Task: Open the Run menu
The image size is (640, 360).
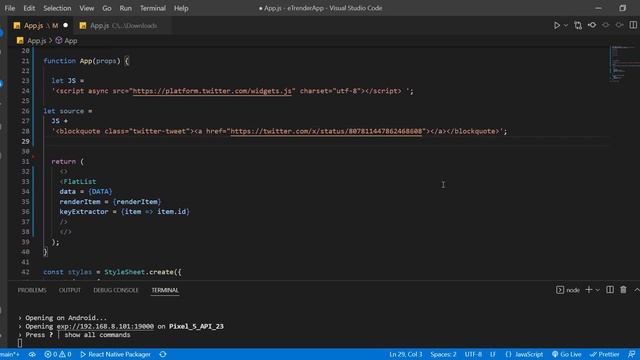Action: tap(125, 8)
